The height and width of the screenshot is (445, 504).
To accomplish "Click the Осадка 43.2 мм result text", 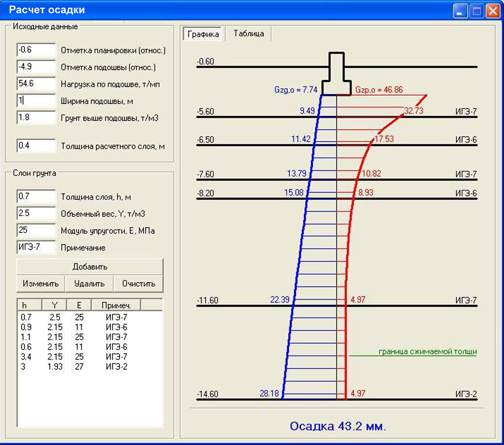I will pos(338,426).
